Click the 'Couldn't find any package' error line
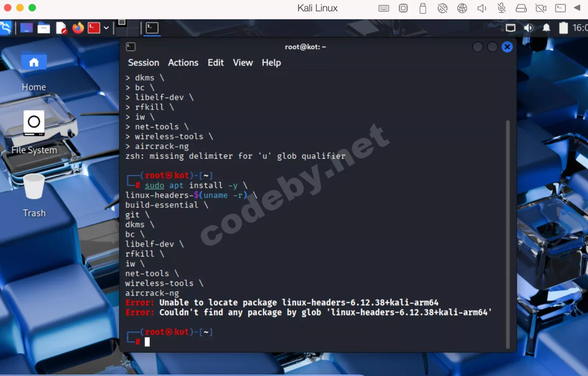This screenshot has width=588, height=376. (x=308, y=312)
